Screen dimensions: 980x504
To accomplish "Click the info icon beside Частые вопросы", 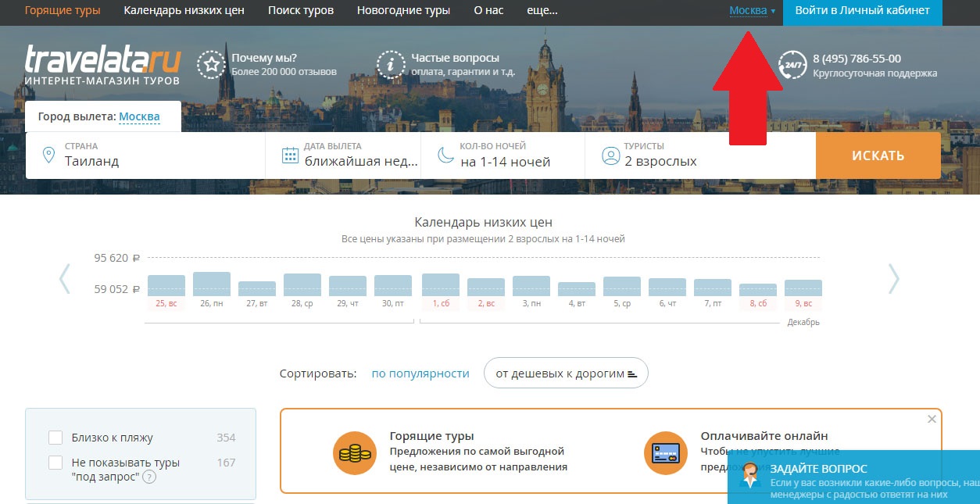I will [x=389, y=66].
